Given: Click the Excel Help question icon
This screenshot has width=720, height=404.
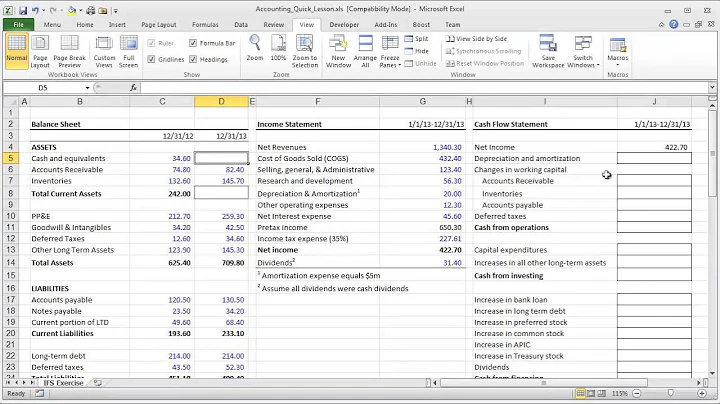Looking at the screenshot, I should 674,25.
